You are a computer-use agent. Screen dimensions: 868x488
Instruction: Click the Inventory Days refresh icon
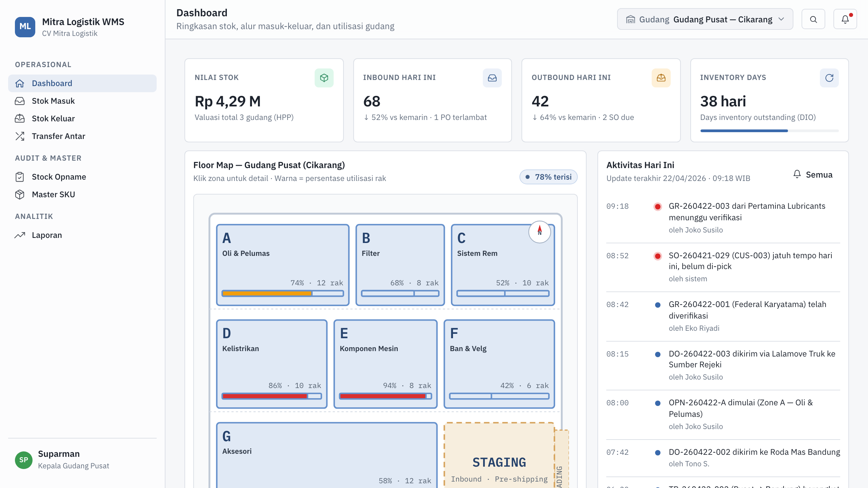coord(829,78)
